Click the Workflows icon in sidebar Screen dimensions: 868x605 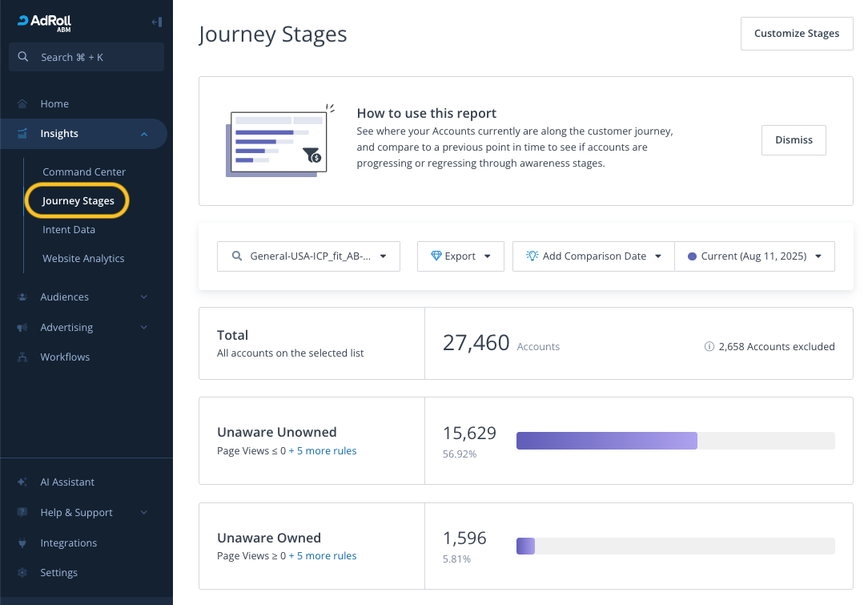(x=22, y=357)
